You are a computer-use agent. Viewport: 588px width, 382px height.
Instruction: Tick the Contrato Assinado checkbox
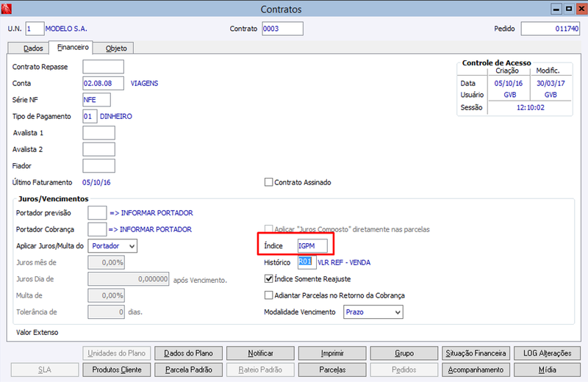pyautogui.click(x=268, y=182)
